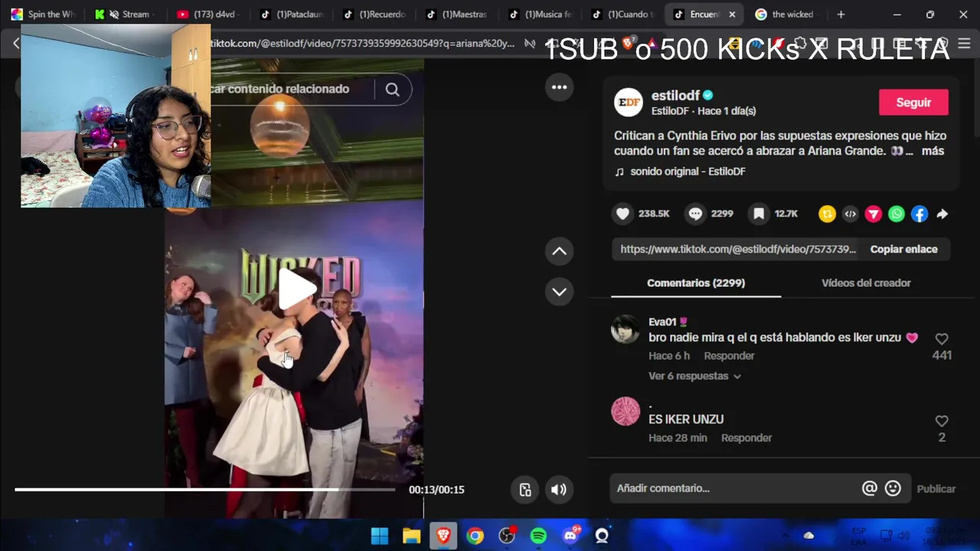The image size is (980, 551).
Task: Open OBS Studio from the taskbar
Action: 507,536
